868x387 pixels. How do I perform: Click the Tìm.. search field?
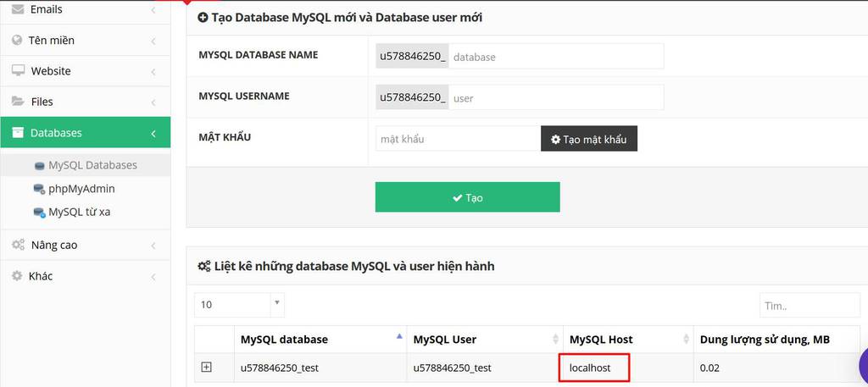point(810,306)
